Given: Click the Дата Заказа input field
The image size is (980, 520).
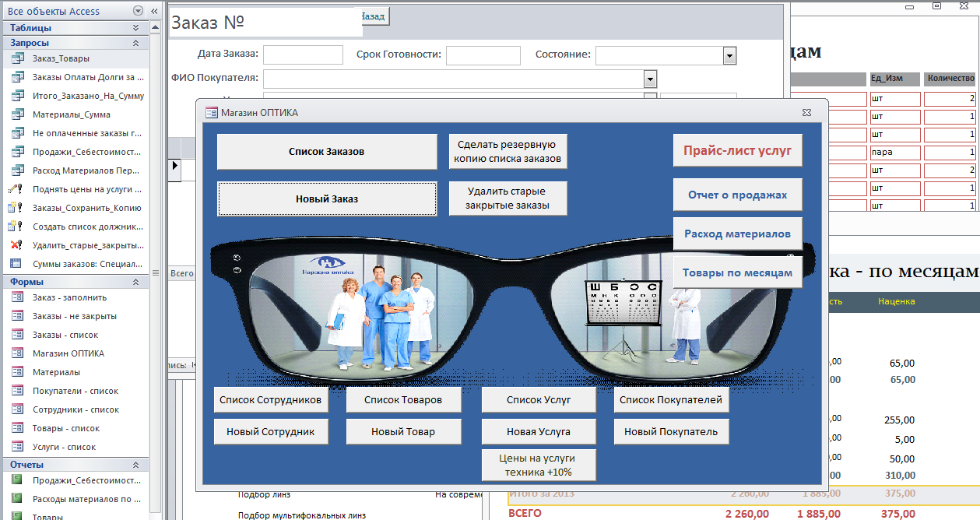Looking at the screenshot, I should click(x=303, y=55).
